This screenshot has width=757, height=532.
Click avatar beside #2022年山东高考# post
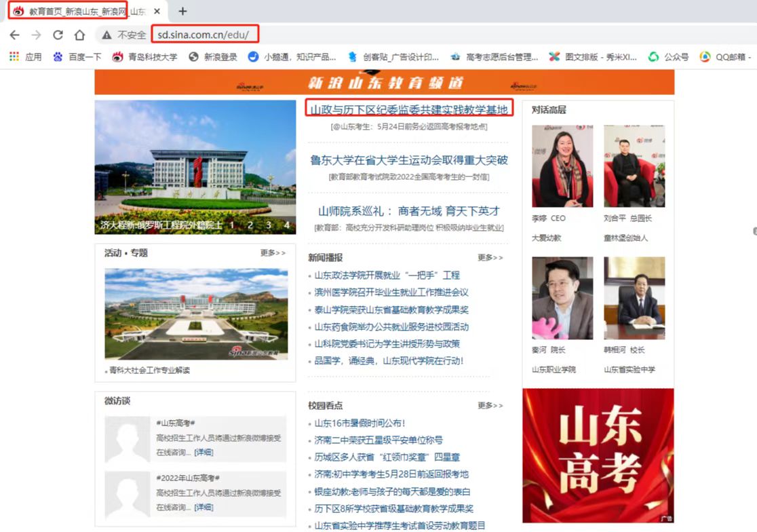tap(128, 495)
